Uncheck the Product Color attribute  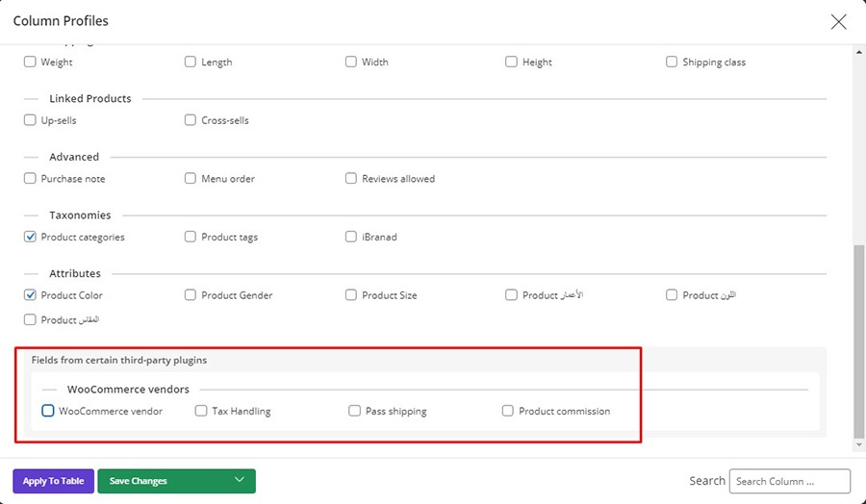click(31, 295)
